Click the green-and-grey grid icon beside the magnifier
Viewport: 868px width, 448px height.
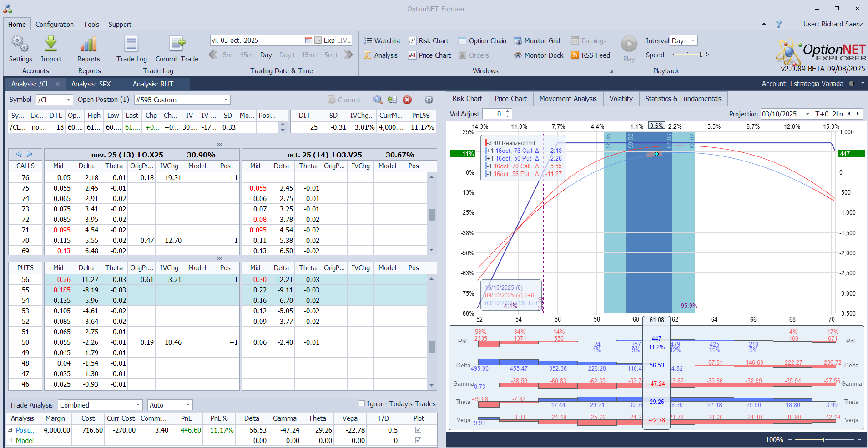[x=392, y=100]
